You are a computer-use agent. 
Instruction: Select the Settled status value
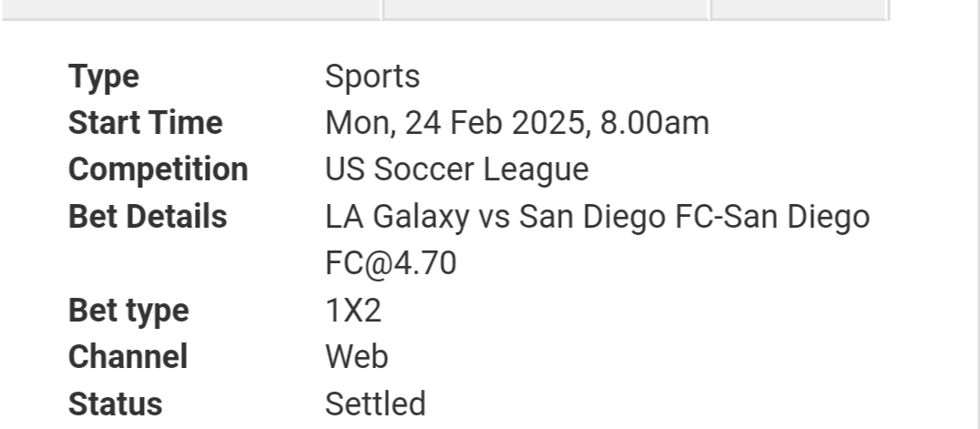click(375, 404)
